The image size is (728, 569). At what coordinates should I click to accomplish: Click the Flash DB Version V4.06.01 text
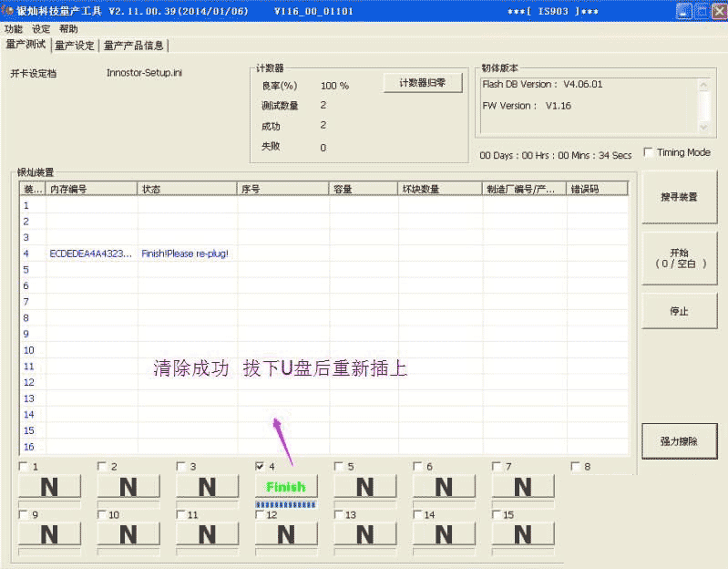[542, 84]
